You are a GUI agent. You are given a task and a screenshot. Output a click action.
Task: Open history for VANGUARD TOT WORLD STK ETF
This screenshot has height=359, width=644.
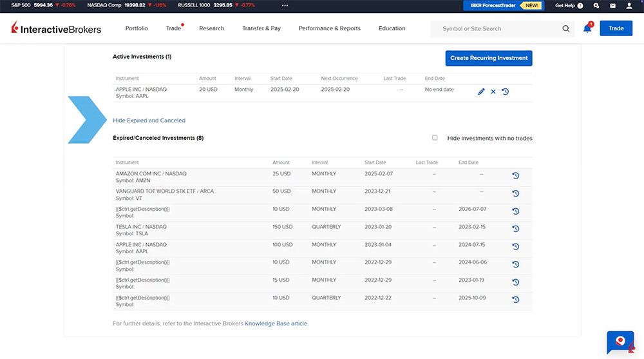[x=515, y=193]
